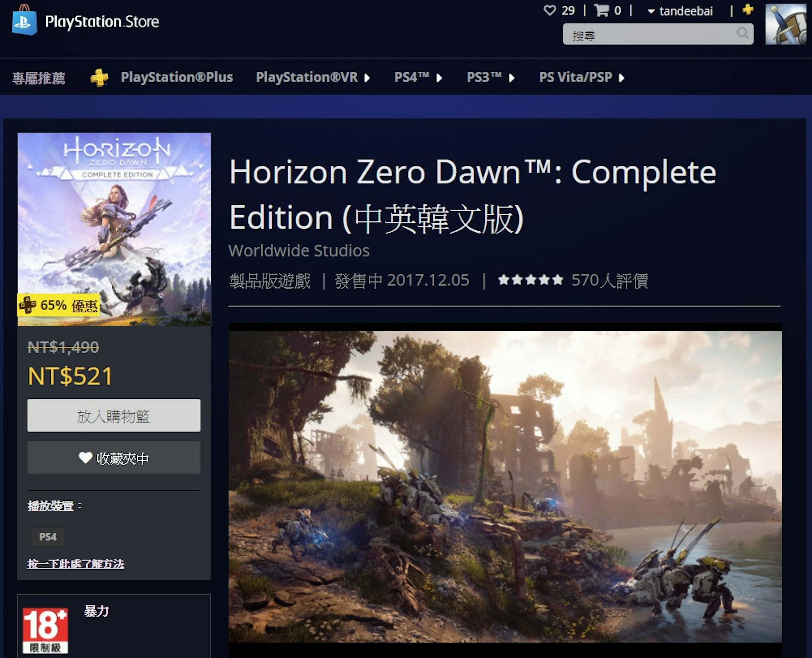812x658 pixels.
Task: Click the 暴力 content descriptor
Action: (96, 611)
